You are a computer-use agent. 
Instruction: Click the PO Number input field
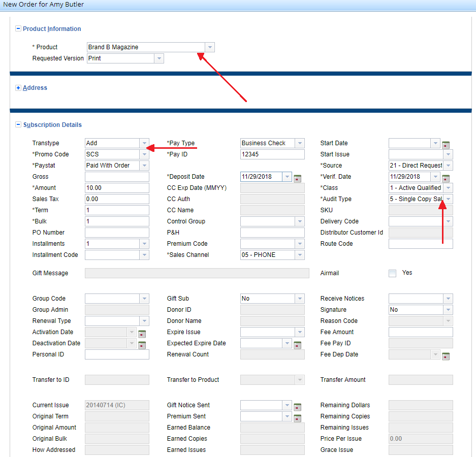pyautogui.click(x=117, y=233)
